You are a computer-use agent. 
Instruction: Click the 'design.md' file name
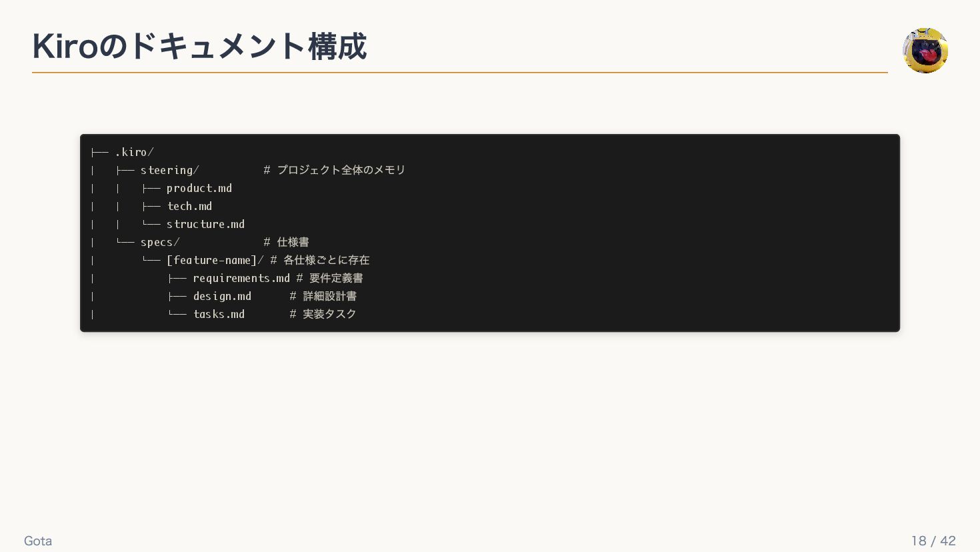click(222, 296)
